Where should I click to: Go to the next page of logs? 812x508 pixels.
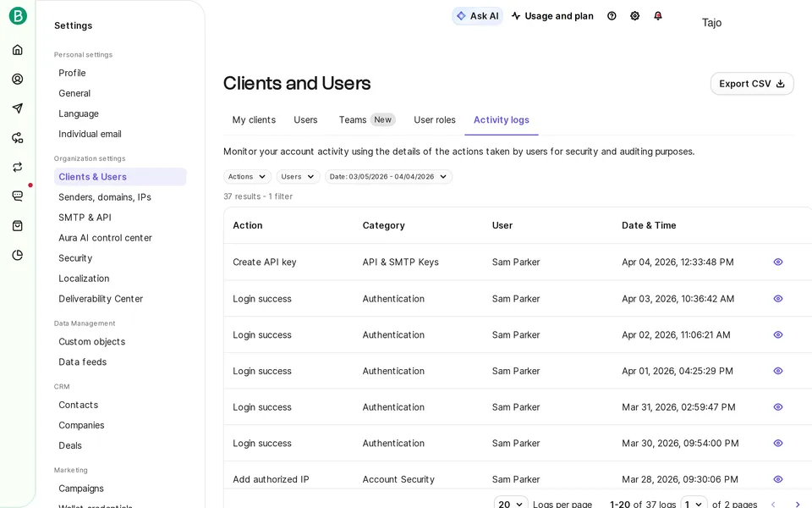[798, 505]
